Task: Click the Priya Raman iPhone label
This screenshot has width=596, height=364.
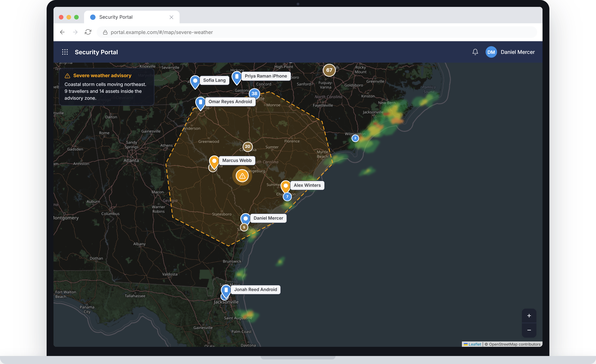Action: [x=266, y=76]
